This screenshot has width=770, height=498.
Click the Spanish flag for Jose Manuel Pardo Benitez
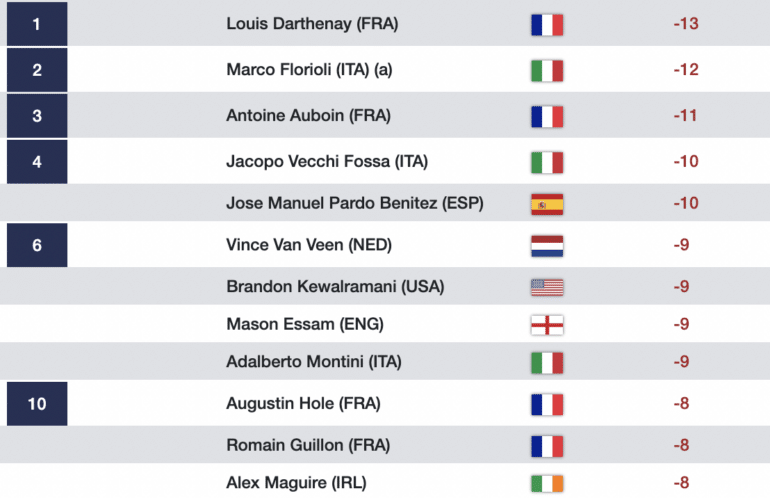(547, 204)
